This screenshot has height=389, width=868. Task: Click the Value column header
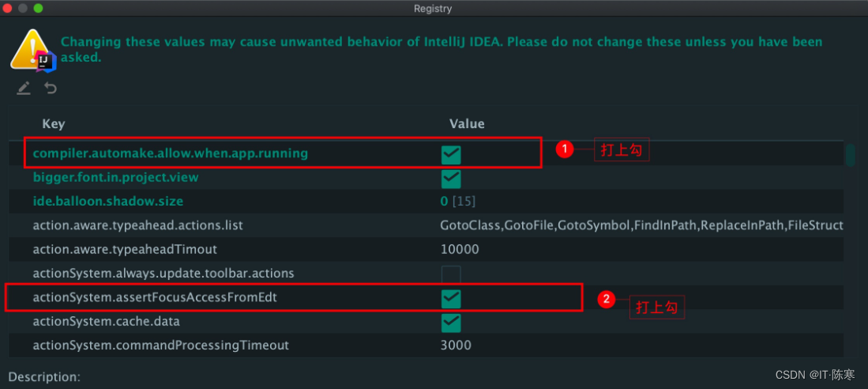tap(467, 124)
